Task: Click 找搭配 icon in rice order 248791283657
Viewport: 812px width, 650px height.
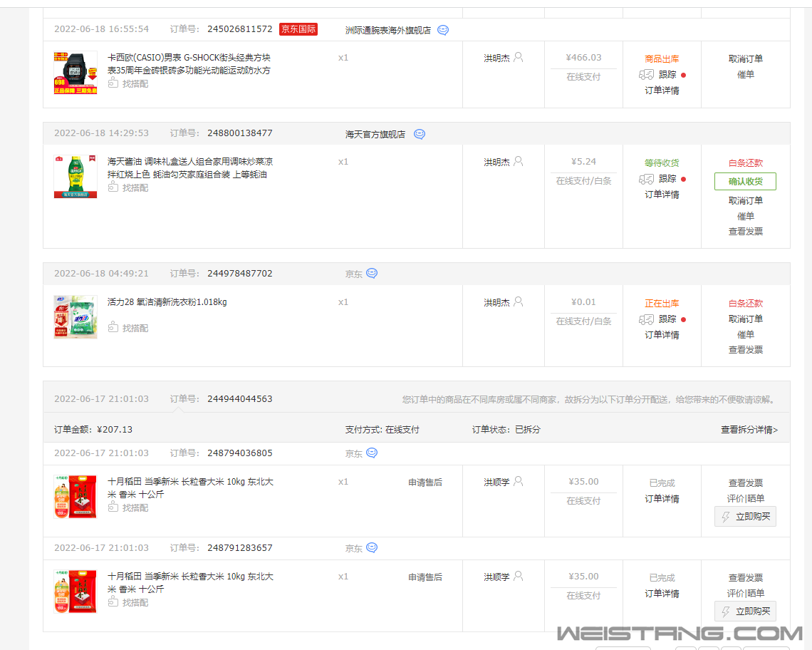Action: tap(113, 602)
